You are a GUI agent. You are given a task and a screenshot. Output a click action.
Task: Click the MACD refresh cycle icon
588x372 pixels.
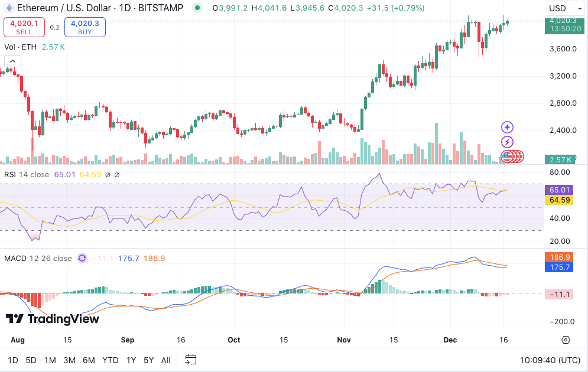[x=82, y=258]
